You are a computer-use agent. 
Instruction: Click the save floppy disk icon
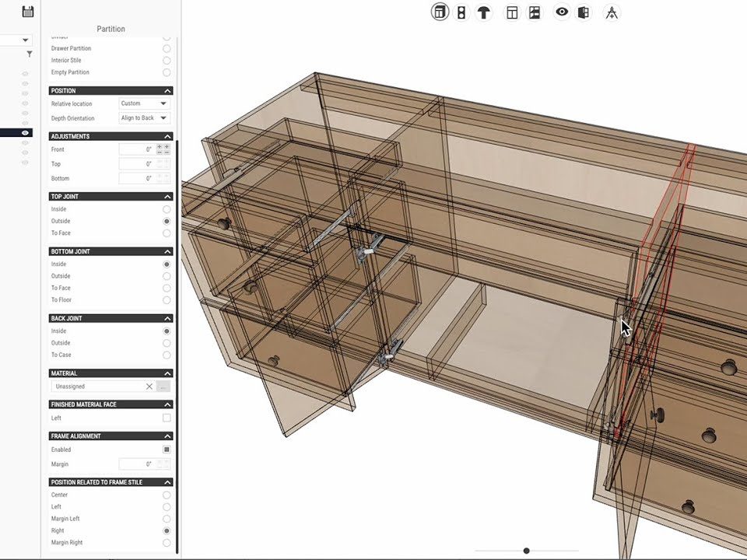point(28,11)
